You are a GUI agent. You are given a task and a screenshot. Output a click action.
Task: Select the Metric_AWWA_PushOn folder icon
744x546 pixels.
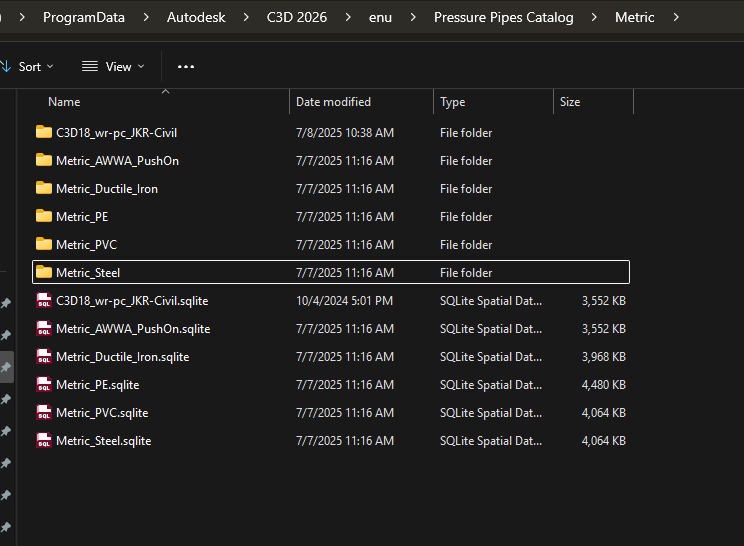pos(44,160)
